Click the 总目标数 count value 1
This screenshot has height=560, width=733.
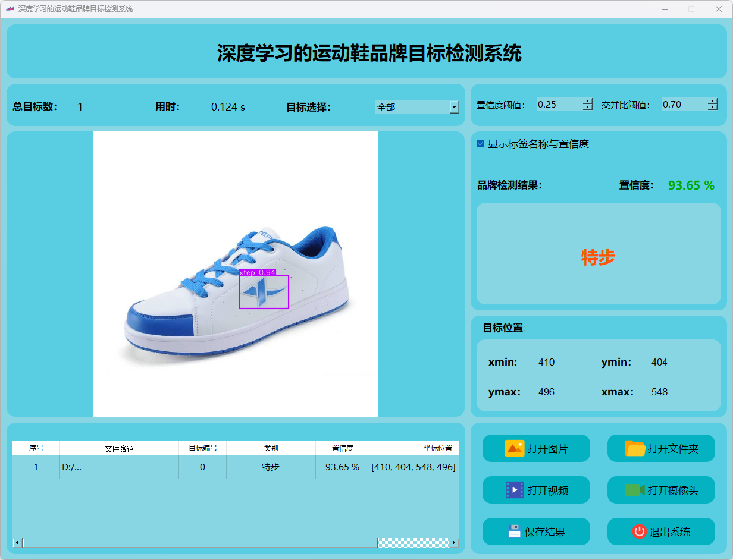(80, 107)
